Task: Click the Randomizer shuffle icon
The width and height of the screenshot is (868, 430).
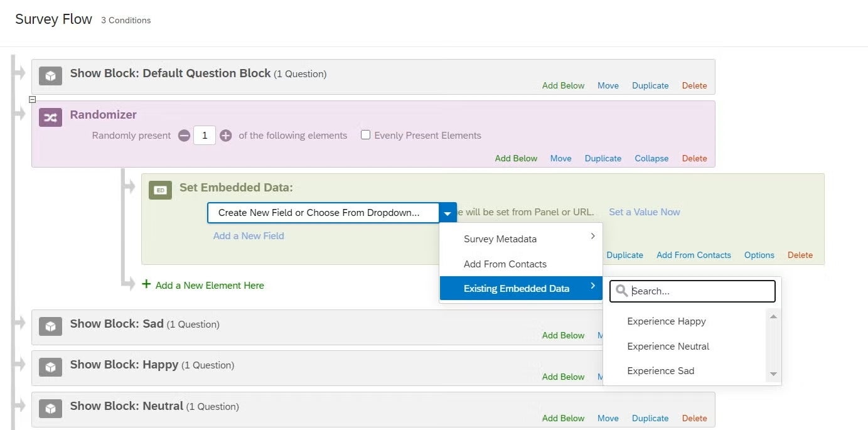Action: (50, 117)
